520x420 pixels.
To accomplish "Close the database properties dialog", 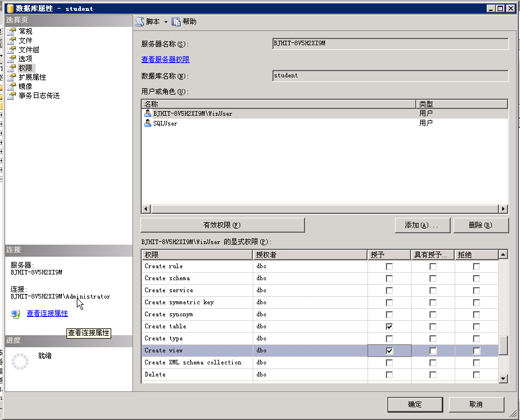I will [511, 9].
